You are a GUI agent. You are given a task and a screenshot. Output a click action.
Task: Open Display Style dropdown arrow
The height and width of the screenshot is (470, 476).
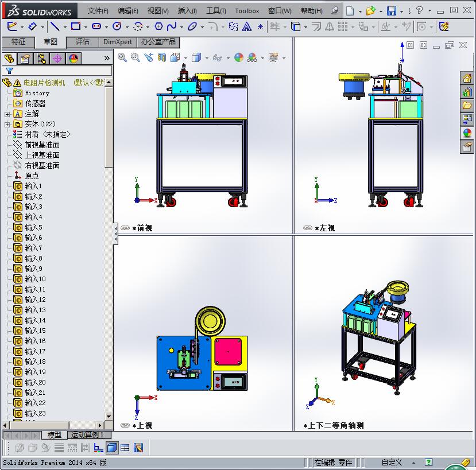click(207, 57)
